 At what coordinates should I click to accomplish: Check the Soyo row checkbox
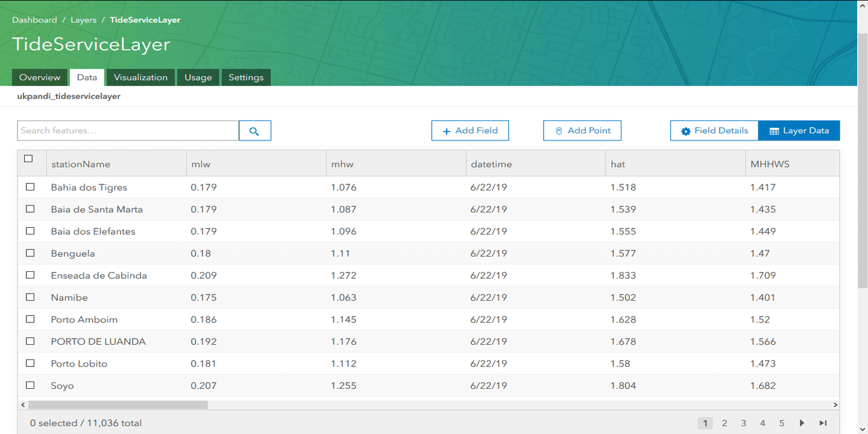pyautogui.click(x=30, y=385)
